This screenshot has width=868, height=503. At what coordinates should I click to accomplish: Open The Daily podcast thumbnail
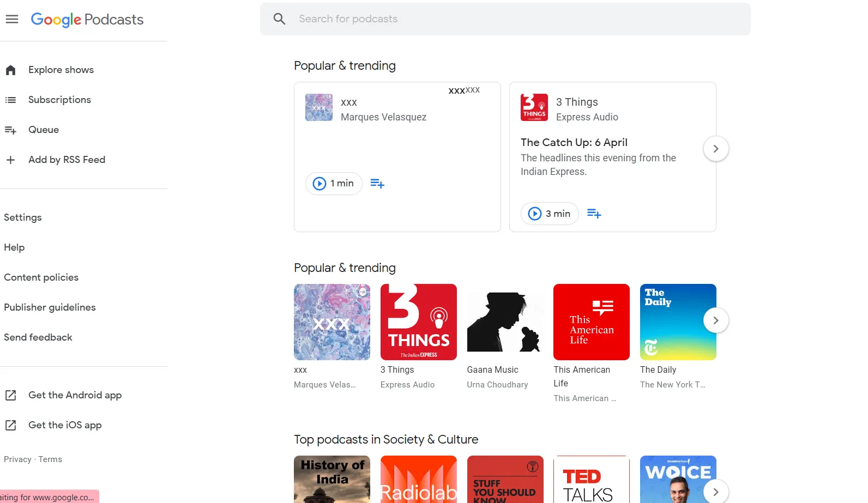(678, 322)
